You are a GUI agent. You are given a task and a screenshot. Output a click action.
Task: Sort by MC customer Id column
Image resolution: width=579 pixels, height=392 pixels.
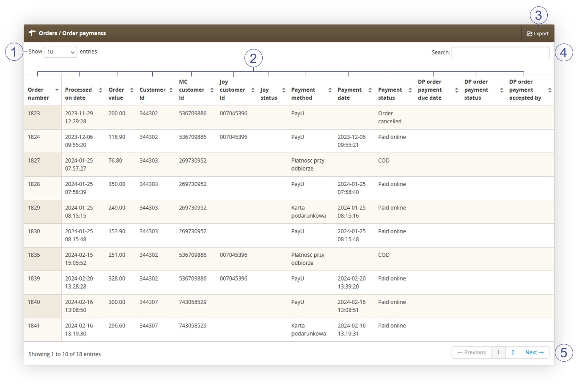196,90
